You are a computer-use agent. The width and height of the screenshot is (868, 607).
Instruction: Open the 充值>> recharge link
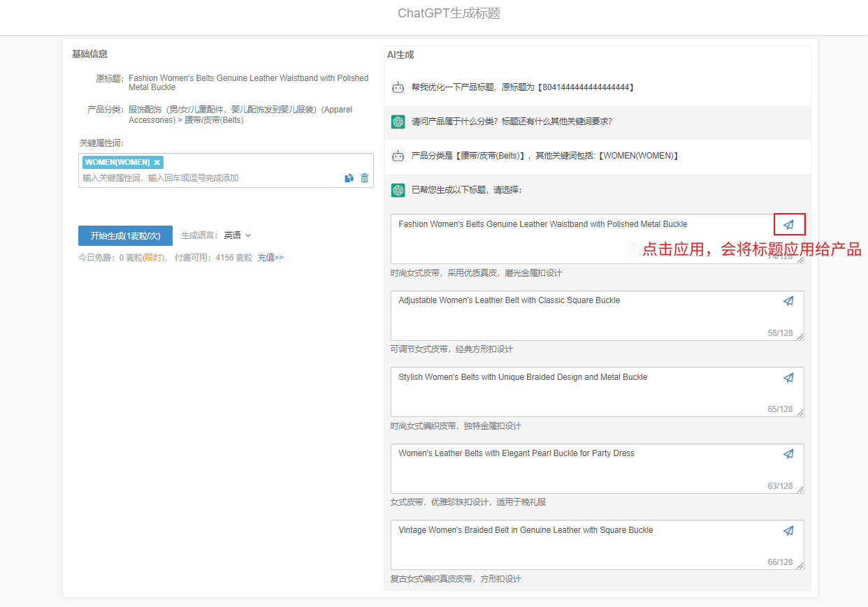point(270,257)
